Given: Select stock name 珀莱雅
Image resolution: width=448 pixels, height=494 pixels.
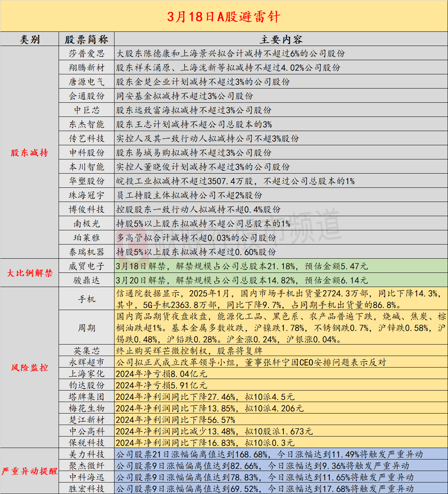Looking at the screenshot, I should pos(87,238).
